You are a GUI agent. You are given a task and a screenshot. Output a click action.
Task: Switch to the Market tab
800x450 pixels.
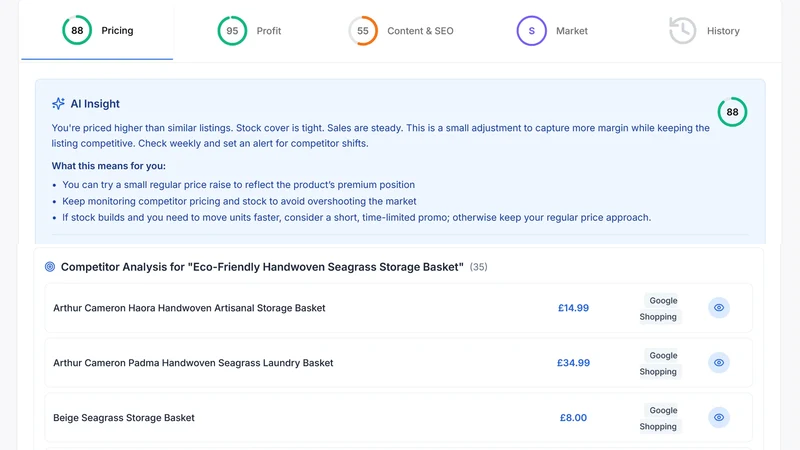(552, 31)
